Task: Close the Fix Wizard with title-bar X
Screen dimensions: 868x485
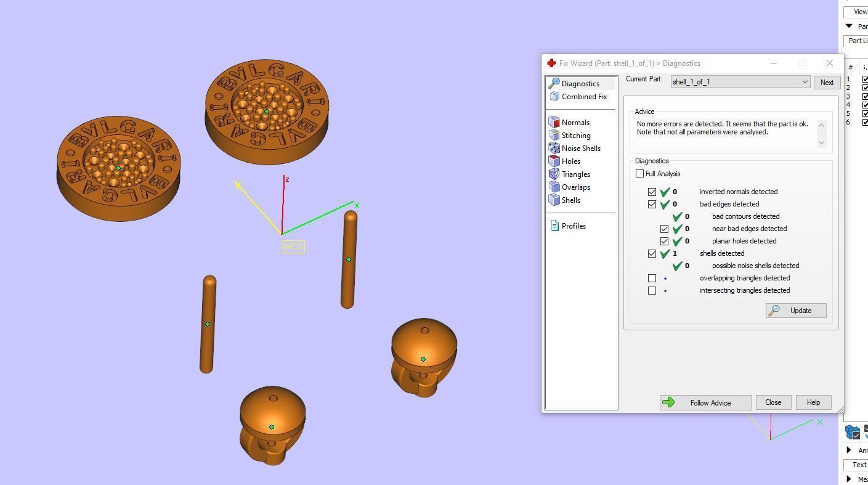Action: click(x=829, y=63)
